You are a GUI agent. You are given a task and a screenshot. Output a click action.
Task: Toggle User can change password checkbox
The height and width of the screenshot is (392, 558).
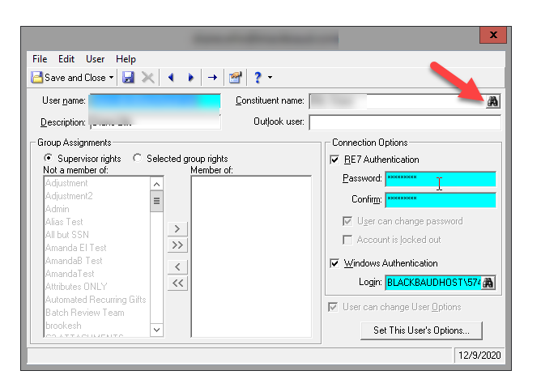[347, 221]
